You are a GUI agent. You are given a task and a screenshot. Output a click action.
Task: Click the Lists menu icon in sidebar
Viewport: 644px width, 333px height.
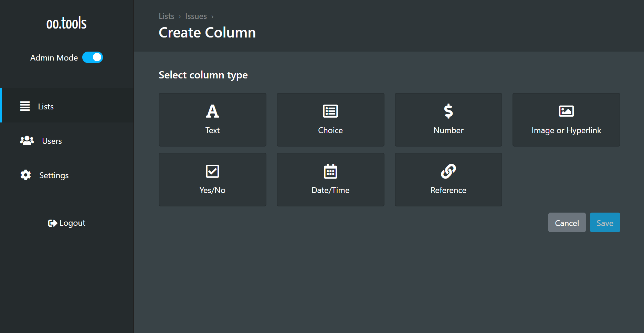(25, 106)
